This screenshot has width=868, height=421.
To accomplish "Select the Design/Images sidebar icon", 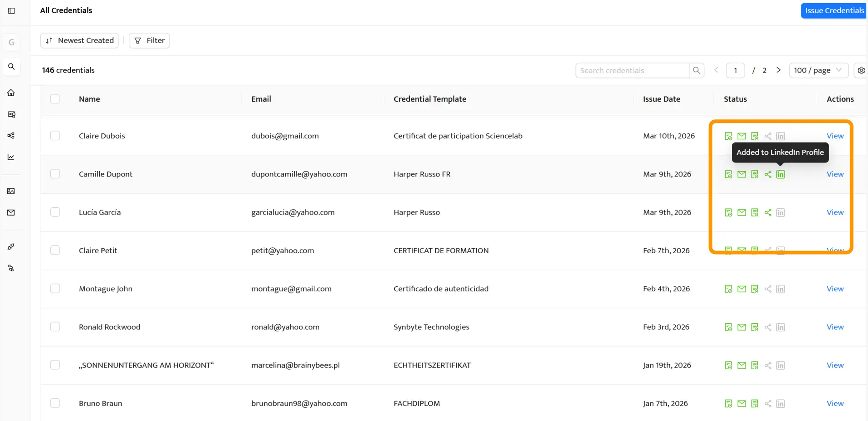I will pyautogui.click(x=11, y=191).
